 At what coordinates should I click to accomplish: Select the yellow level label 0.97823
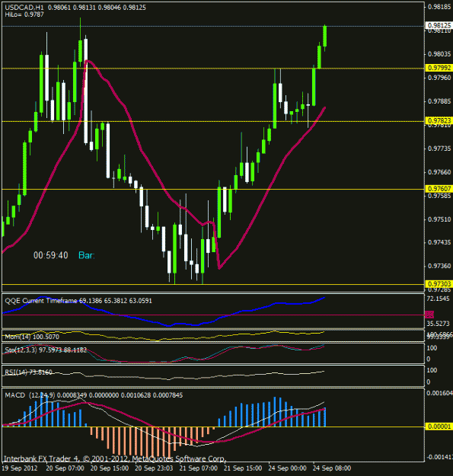point(439,121)
